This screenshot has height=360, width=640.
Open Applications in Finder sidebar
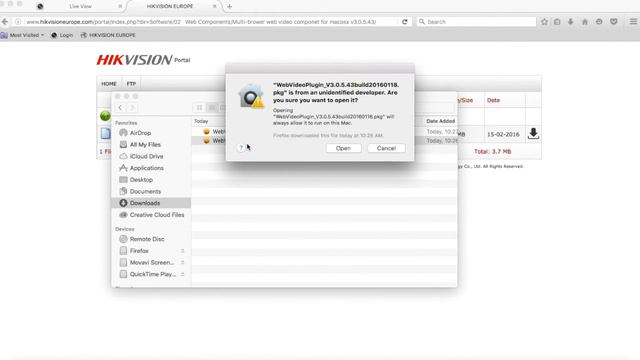[x=147, y=168]
